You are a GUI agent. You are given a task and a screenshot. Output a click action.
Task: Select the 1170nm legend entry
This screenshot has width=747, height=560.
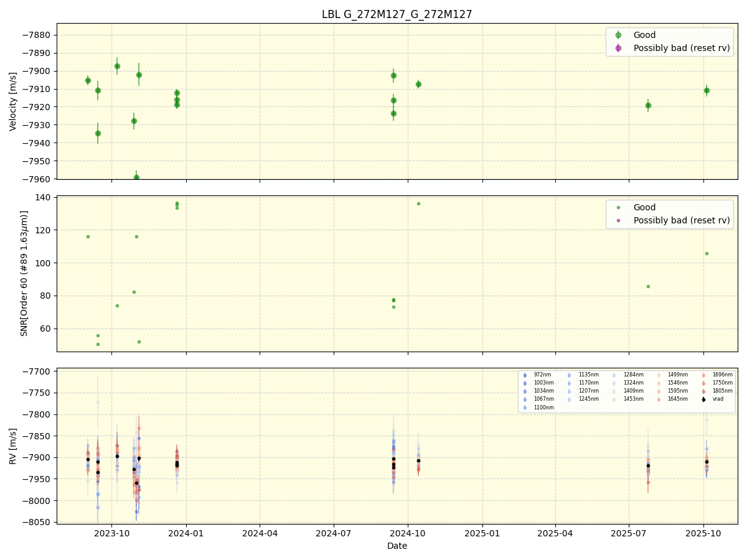point(589,383)
